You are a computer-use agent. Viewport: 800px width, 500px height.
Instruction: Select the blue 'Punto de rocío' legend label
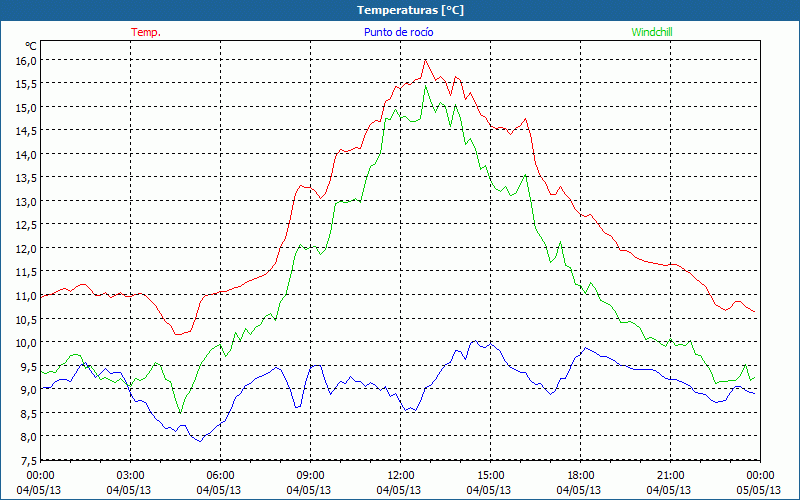(x=398, y=32)
